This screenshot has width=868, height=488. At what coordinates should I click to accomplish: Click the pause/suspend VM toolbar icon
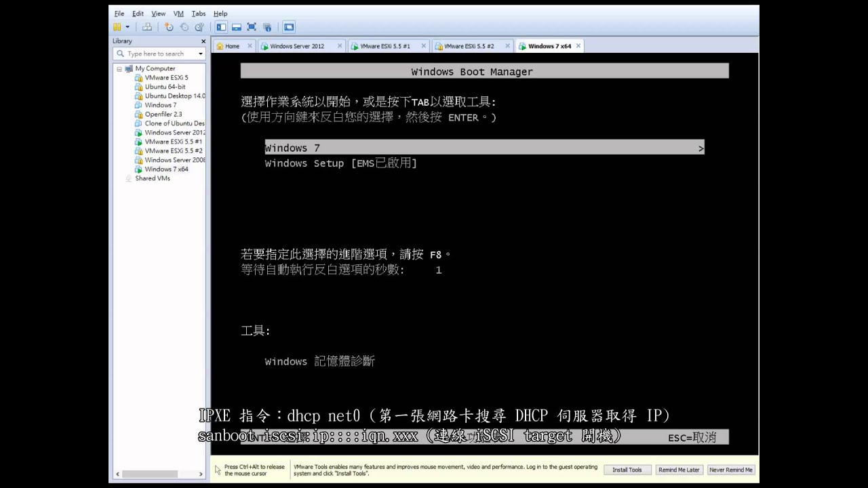(x=117, y=27)
